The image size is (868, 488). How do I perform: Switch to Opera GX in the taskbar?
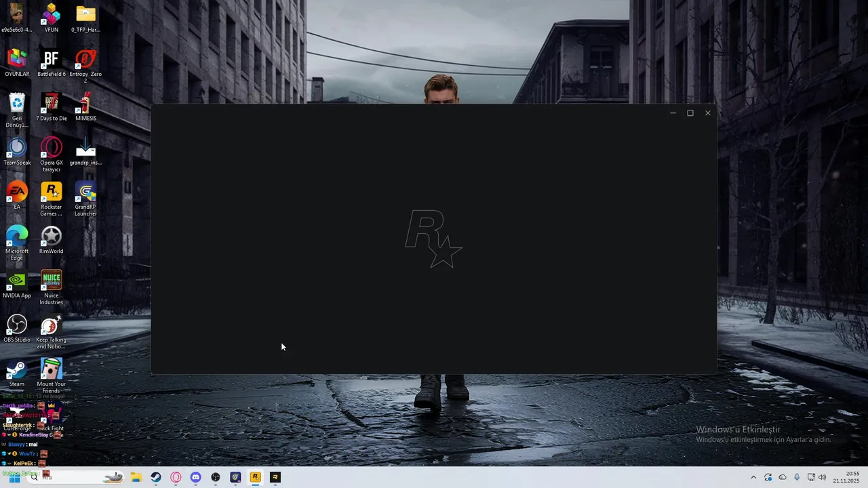[176, 477]
